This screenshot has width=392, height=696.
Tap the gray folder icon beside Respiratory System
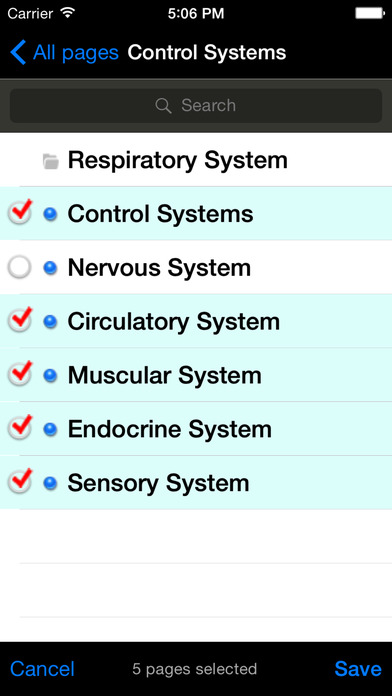(51, 161)
